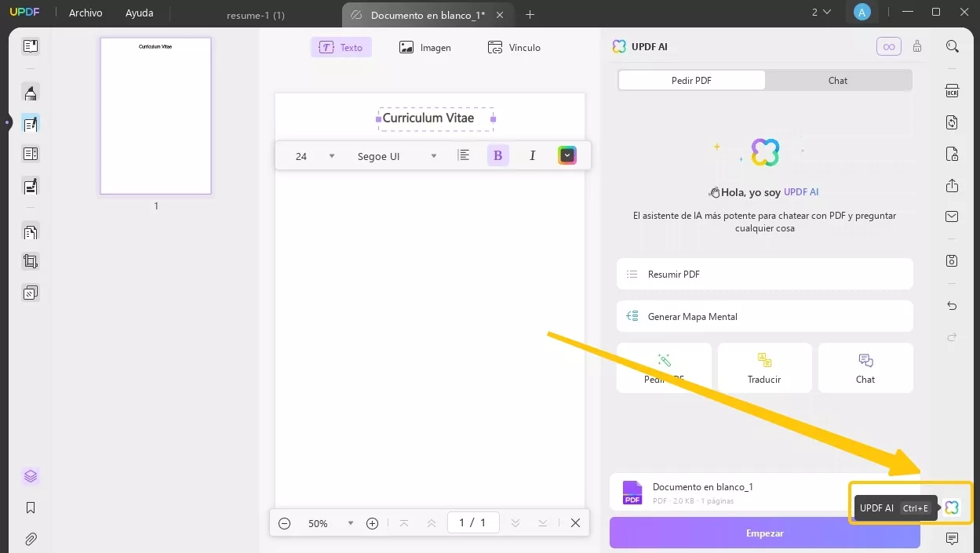
Task: Click the UPDF AI flower icon
Action: point(952,508)
